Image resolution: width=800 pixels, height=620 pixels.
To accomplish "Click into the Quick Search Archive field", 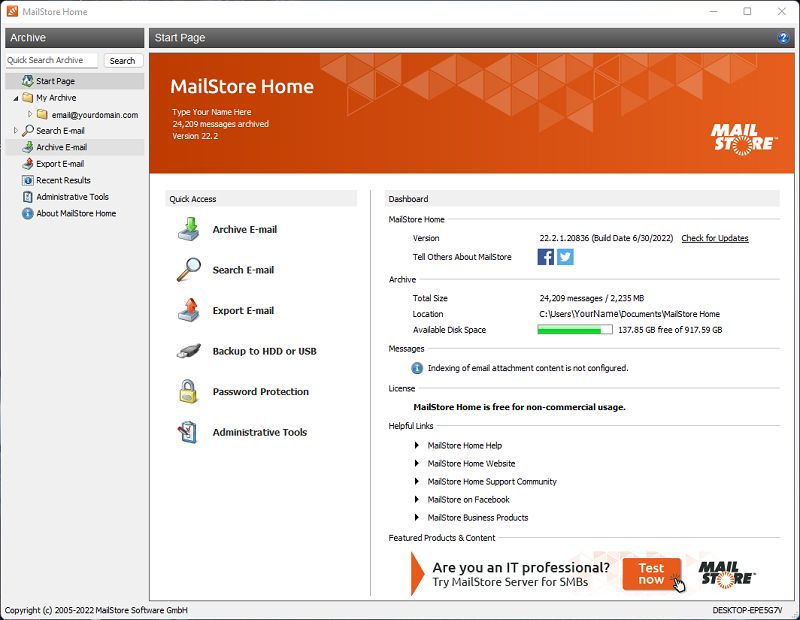I will 52,60.
